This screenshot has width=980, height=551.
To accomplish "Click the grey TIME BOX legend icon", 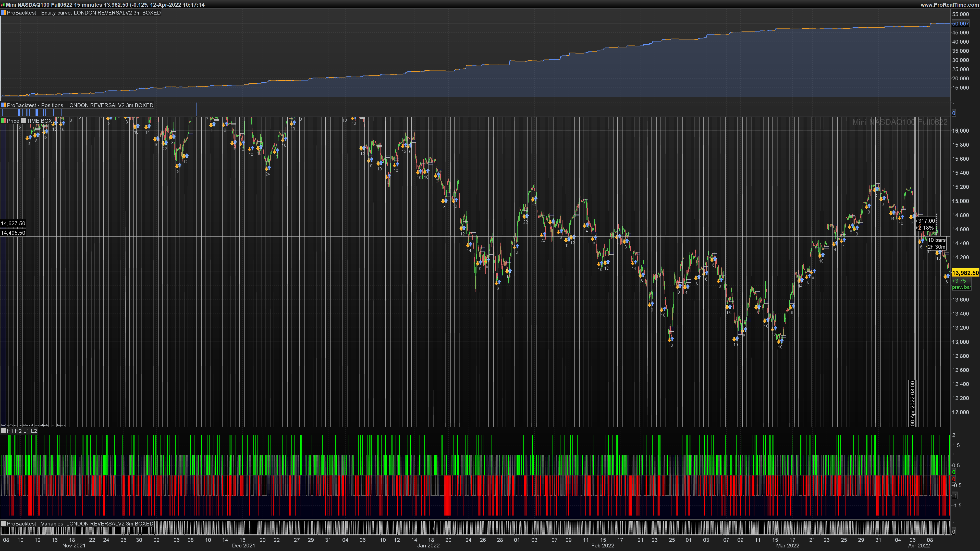I will (x=23, y=121).
